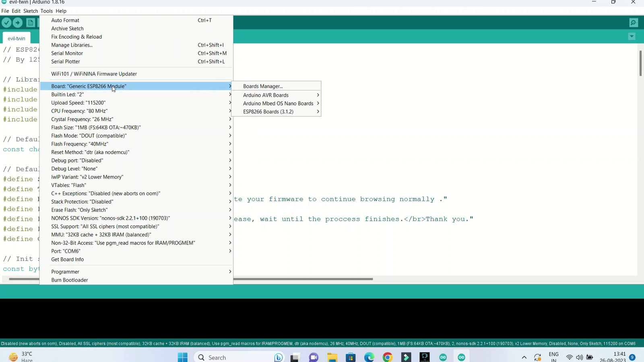Click the Upload arrow icon

(x=18, y=23)
